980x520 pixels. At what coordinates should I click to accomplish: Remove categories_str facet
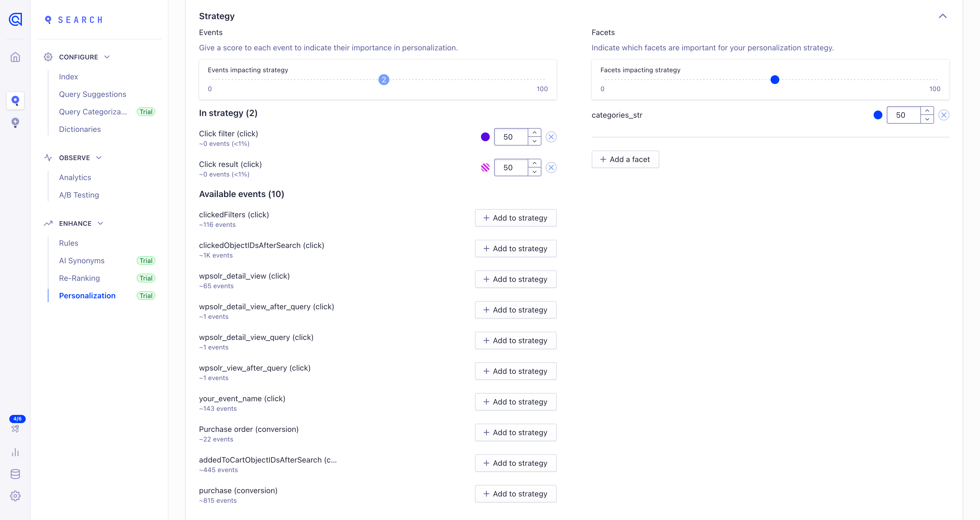click(943, 115)
